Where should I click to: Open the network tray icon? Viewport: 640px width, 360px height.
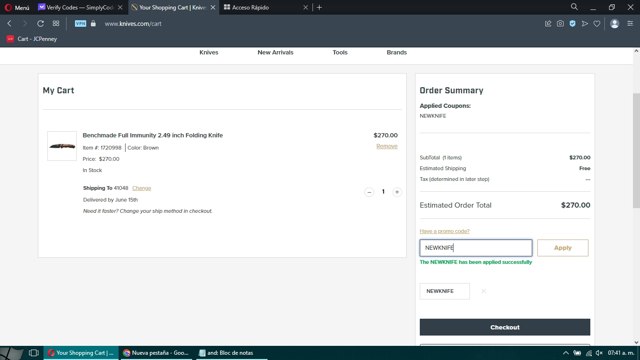pos(588,353)
